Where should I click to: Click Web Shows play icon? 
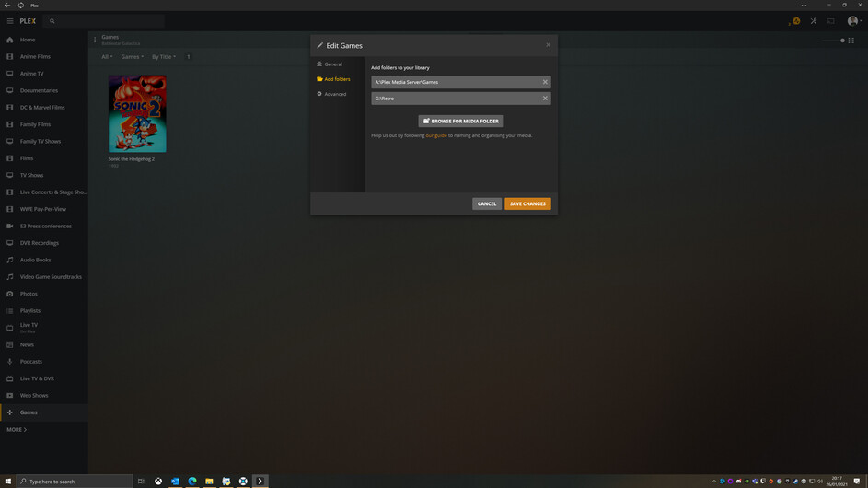click(10, 396)
